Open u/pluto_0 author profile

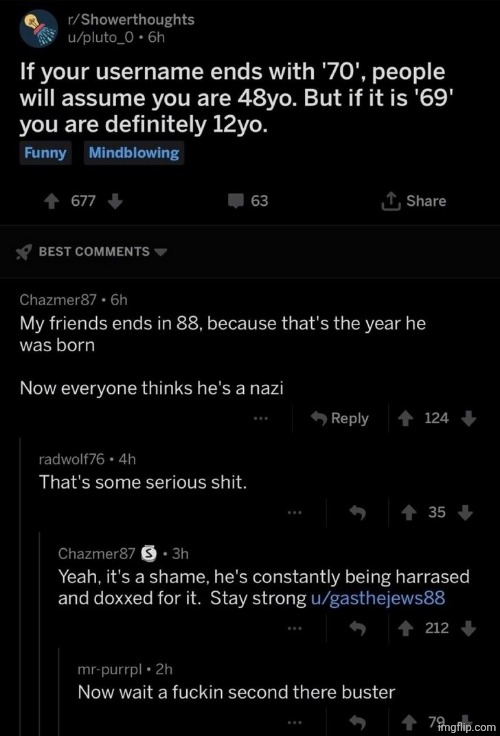[x=101, y=37]
